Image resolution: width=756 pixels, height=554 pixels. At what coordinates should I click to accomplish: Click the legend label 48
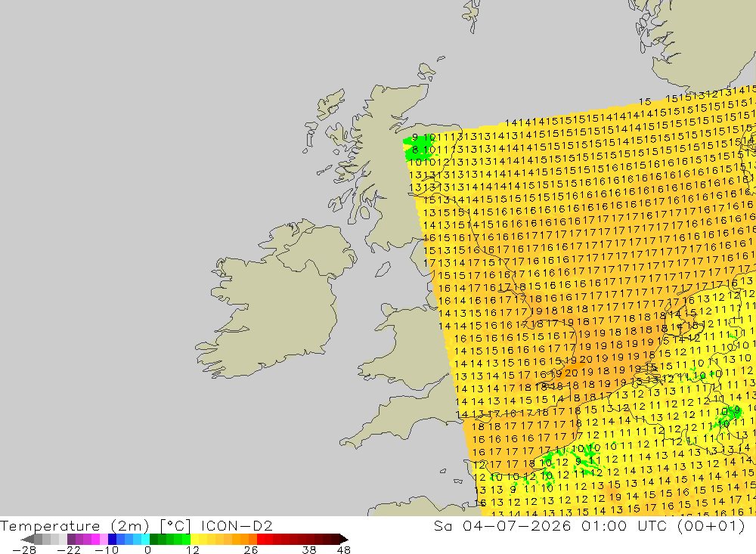[344, 550]
